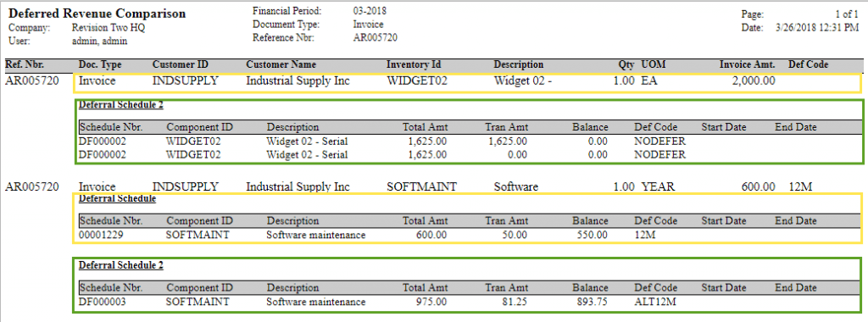The image size is (868, 322).
Task: Select schedule number 00001229
Action: (x=101, y=235)
